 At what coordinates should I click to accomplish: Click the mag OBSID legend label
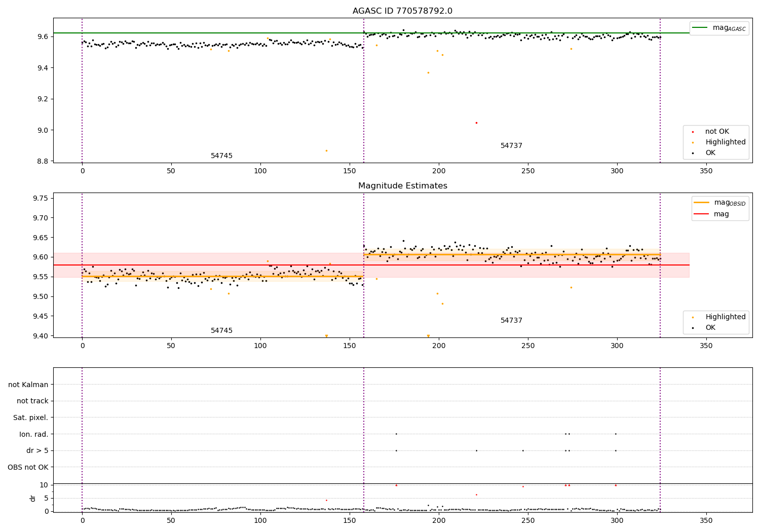pyautogui.click(x=730, y=203)
